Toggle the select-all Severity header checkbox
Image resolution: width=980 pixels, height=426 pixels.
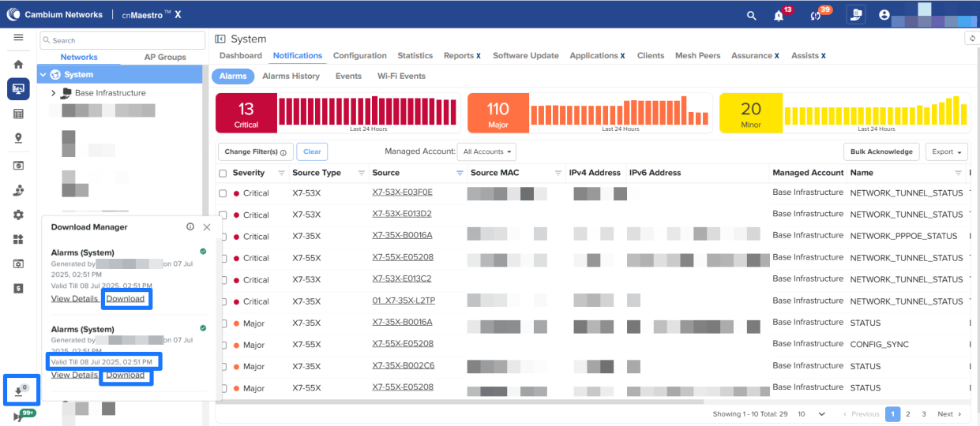223,174
